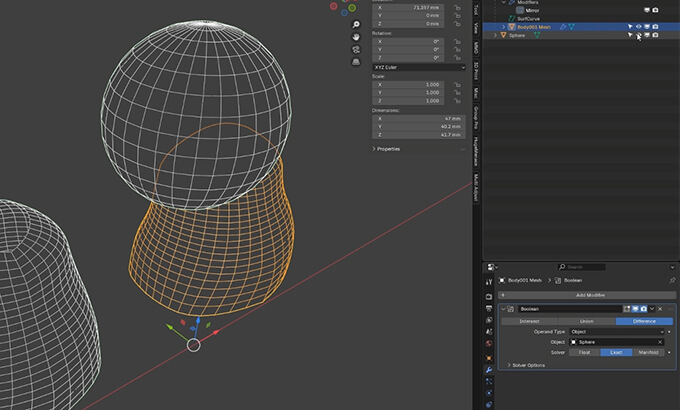Open the Modifiers wrench properties tab
Image resolution: width=680 pixels, height=410 pixels.
tap(489, 371)
